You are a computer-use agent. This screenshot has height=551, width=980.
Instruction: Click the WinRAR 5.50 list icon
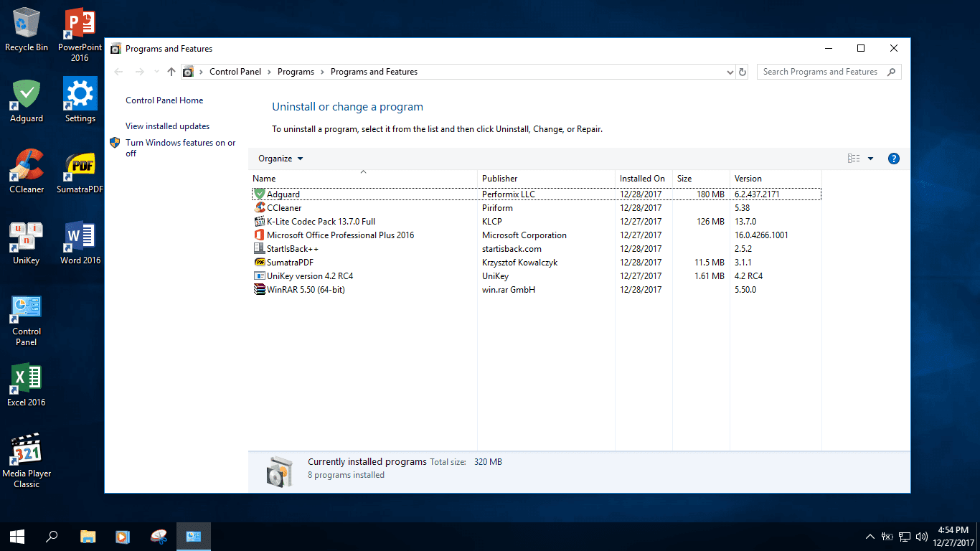[260, 289]
